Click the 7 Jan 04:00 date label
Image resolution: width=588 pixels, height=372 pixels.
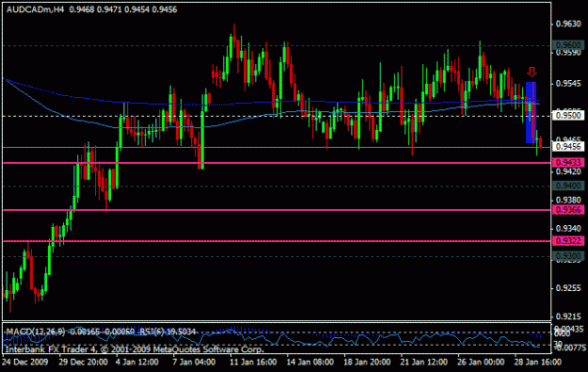point(194,363)
